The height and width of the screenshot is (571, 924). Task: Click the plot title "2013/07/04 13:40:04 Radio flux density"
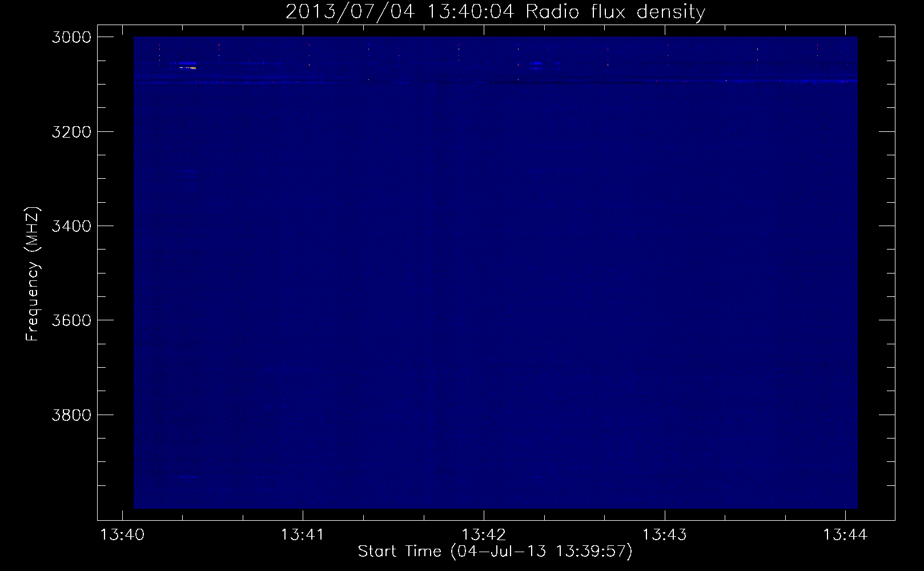(495, 11)
